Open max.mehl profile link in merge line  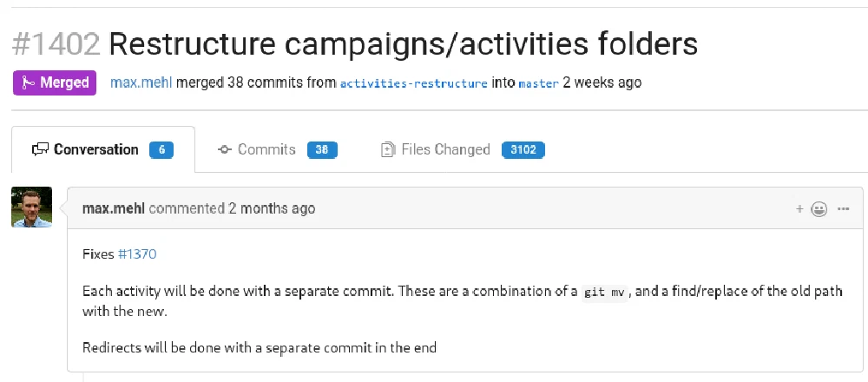pyautogui.click(x=142, y=83)
